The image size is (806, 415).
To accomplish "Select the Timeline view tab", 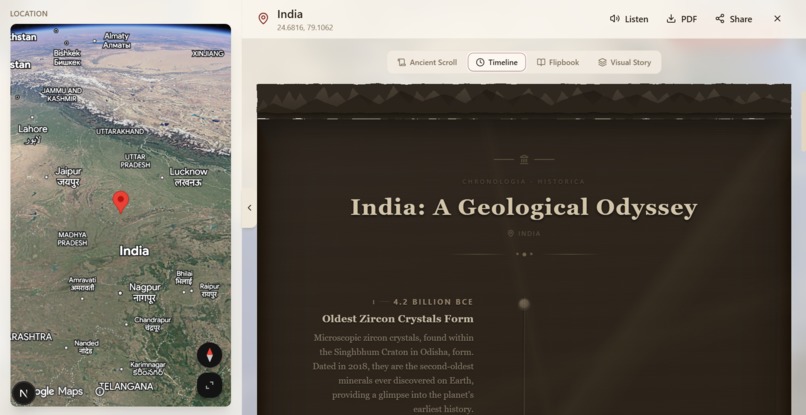I will (497, 62).
